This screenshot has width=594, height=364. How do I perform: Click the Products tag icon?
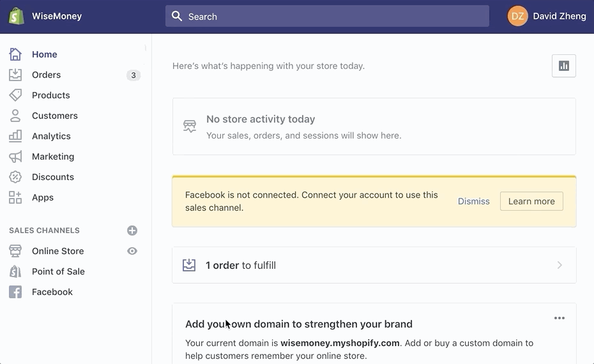(15, 95)
